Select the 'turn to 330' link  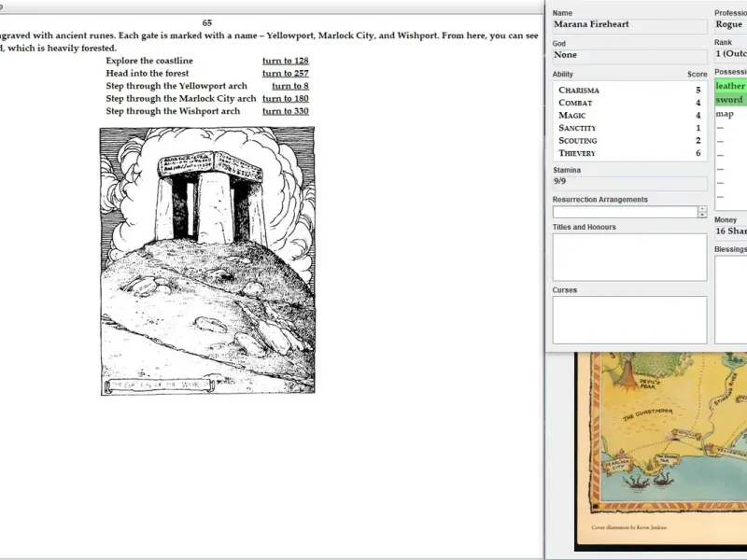pos(286,111)
